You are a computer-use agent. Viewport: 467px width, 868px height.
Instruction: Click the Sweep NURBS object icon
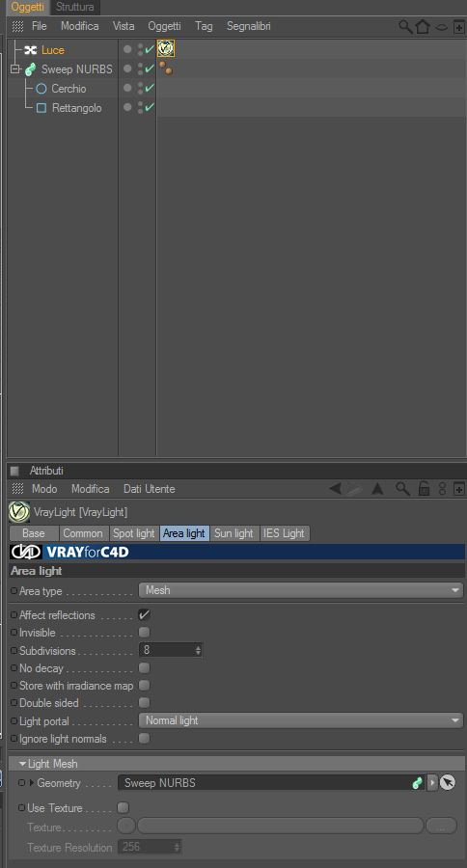[x=31, y=69]
